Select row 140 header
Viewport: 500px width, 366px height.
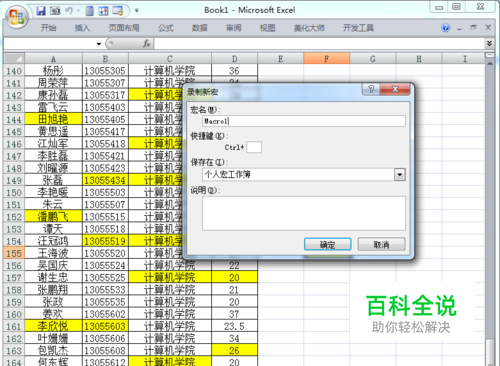(x=14, y=71)
